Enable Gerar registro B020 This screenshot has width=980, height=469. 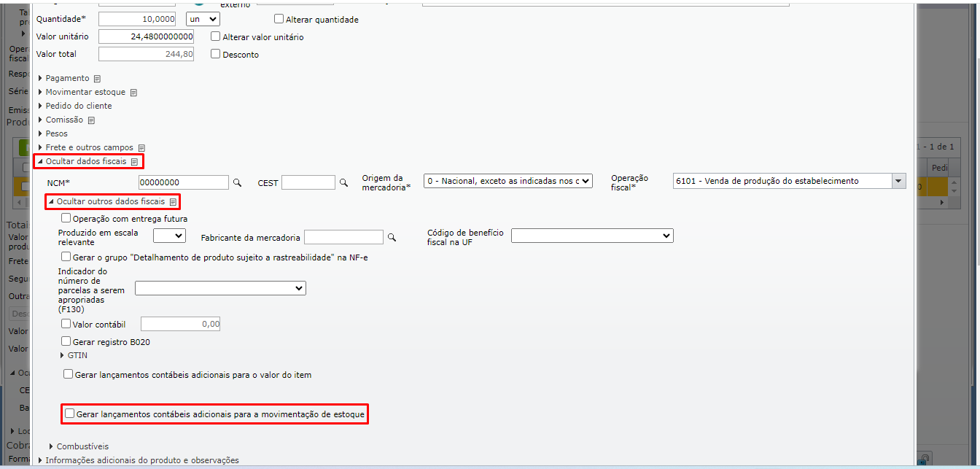tap(66, 341)
